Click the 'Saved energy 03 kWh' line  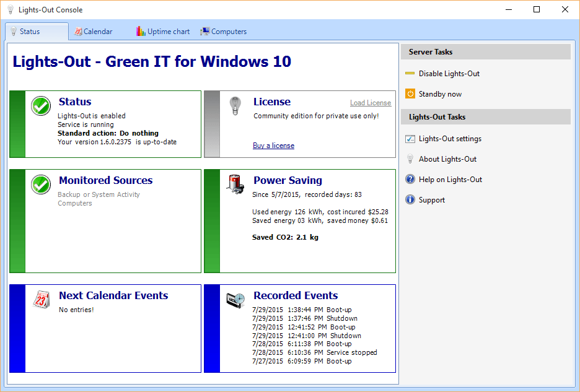coord(320,221)
